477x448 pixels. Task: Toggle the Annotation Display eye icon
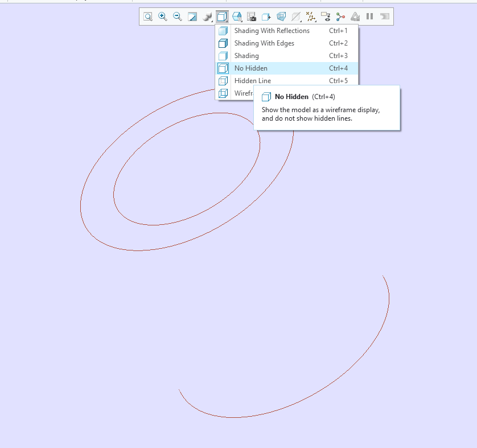[326, 17]
